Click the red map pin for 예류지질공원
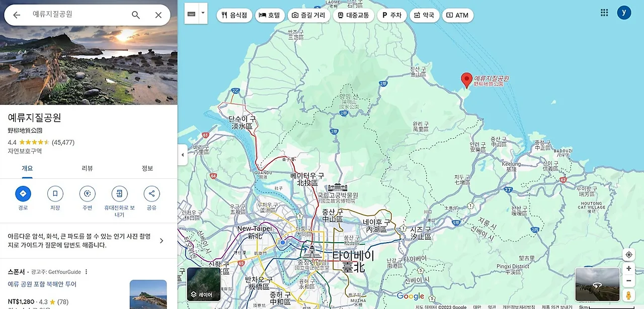Viewport: 644px width, 309px height. (466, 80)
